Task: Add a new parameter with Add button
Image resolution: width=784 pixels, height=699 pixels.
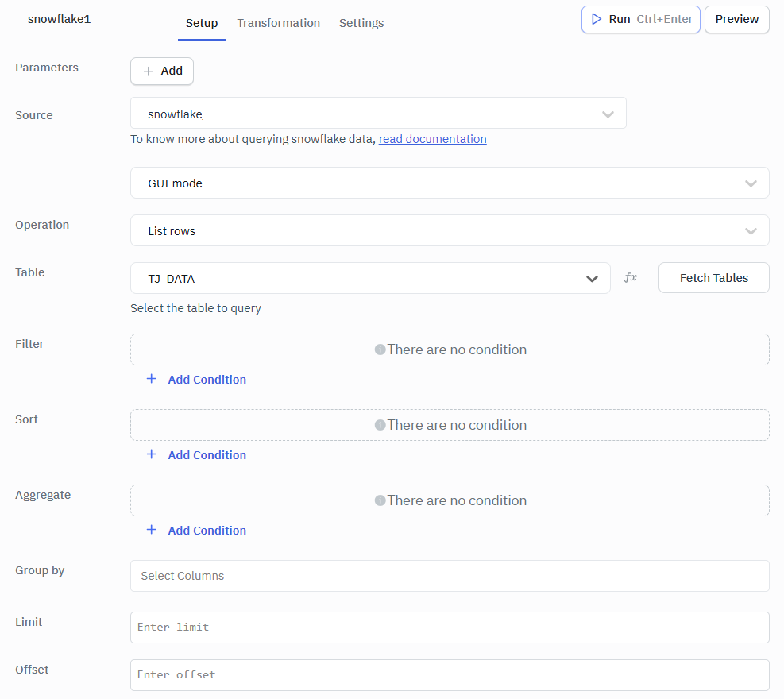Action: click(162, 71)
